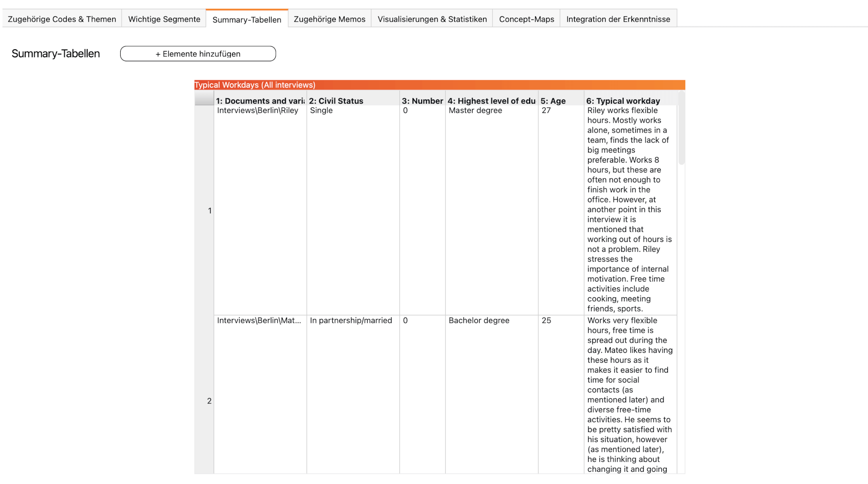
Task: Open Integration der Erkenntnisse tab
Action: click(x=618, y=19)
